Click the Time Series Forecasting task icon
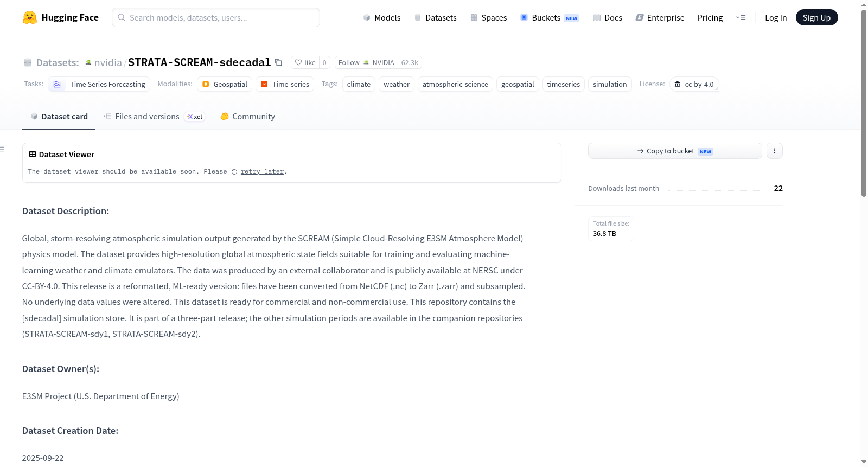This screenshot has width=868, height=467. [57, 84]
